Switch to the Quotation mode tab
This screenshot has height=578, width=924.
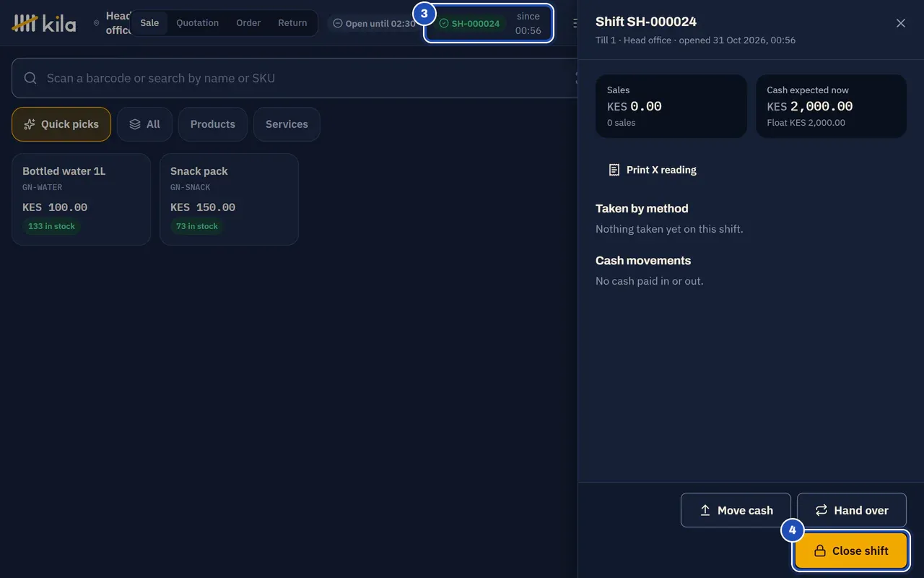coord(197,23)
